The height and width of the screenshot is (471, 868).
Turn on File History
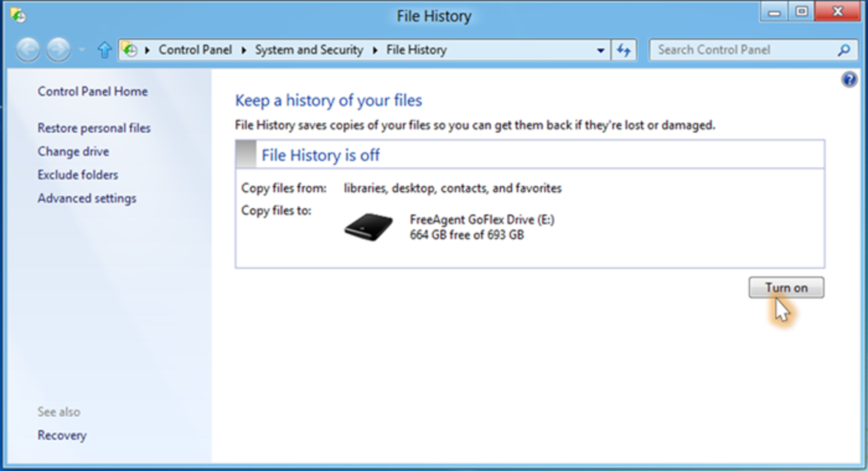coord(786,287)
